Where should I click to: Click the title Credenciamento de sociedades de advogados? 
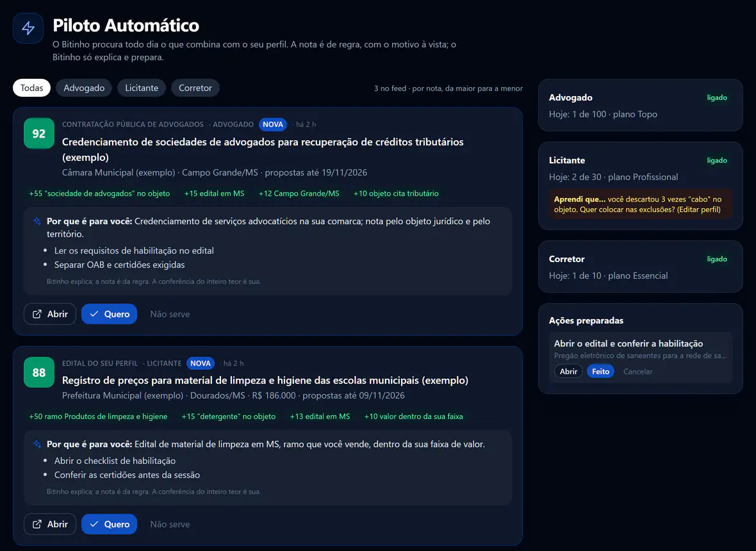(263, 149)
